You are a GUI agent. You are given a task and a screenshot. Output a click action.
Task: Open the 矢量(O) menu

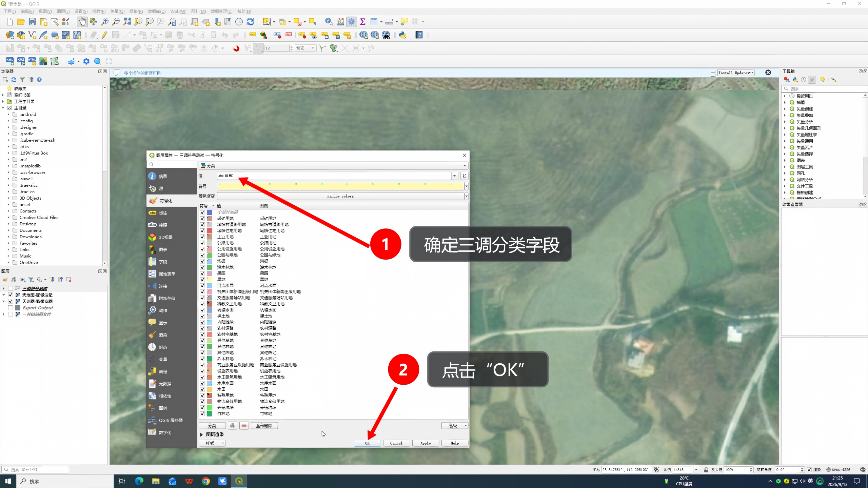(117, 11)
